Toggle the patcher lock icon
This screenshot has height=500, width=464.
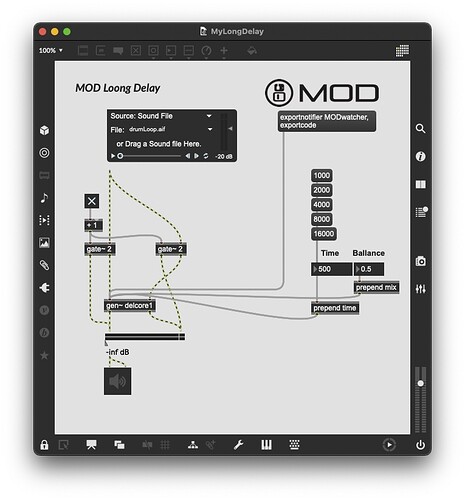tap(44, 445)
